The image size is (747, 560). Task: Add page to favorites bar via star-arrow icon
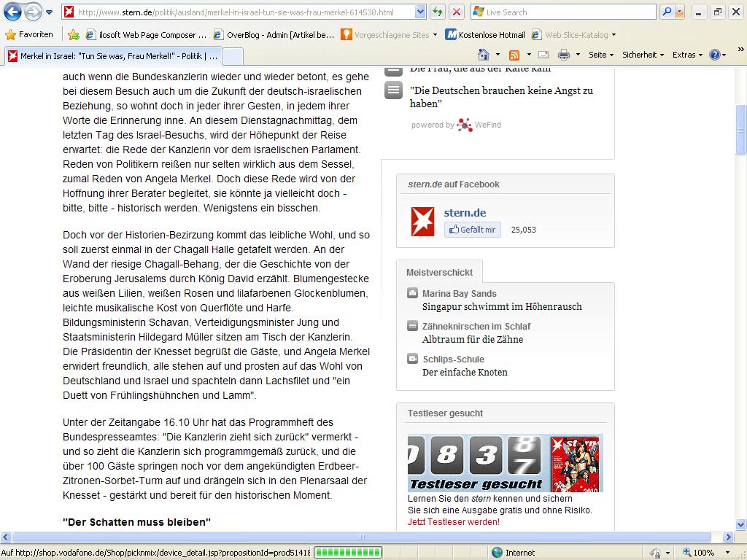point(74,35)
